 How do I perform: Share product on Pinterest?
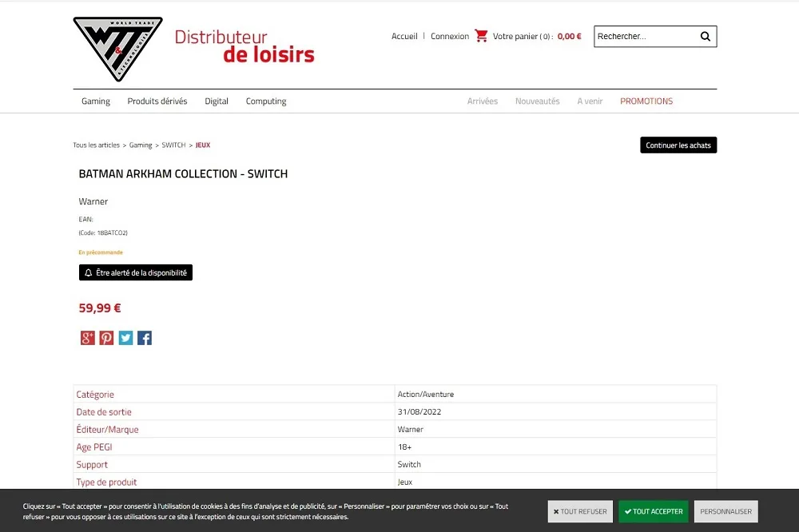tap(106, 338)
